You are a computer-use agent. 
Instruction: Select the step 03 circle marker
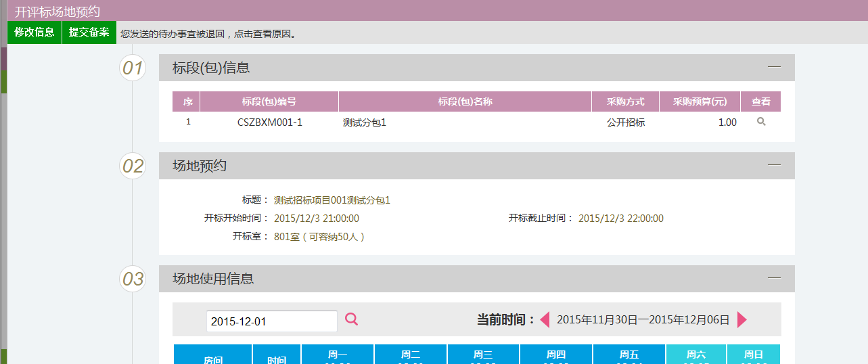click(x=133, y=279)
